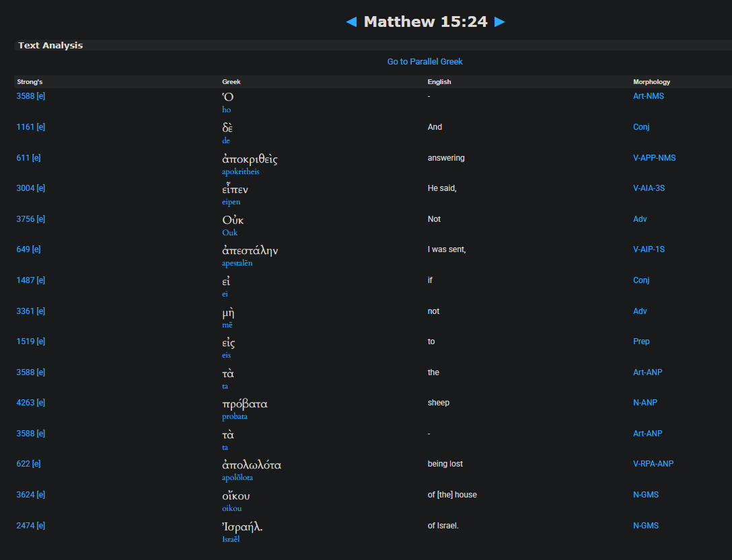Open the Art-NMS morphology link
Viewport: 732px width, 560px height.
(649, 95)
